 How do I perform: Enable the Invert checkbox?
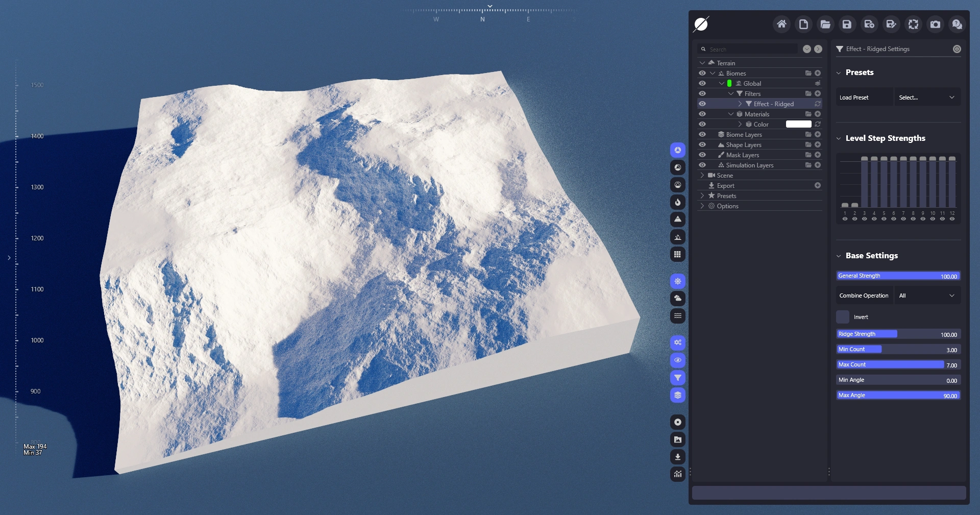click(x=843, y=317)
